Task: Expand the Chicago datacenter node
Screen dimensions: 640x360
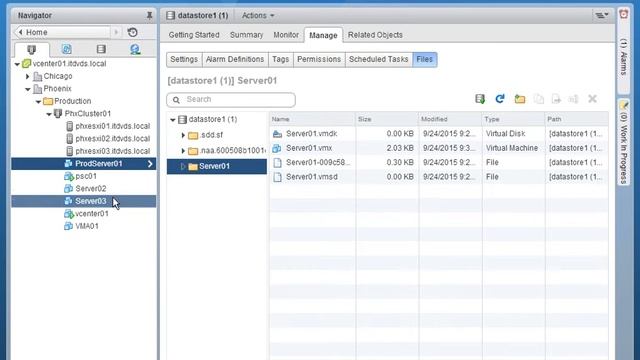Action: (27, 76)
